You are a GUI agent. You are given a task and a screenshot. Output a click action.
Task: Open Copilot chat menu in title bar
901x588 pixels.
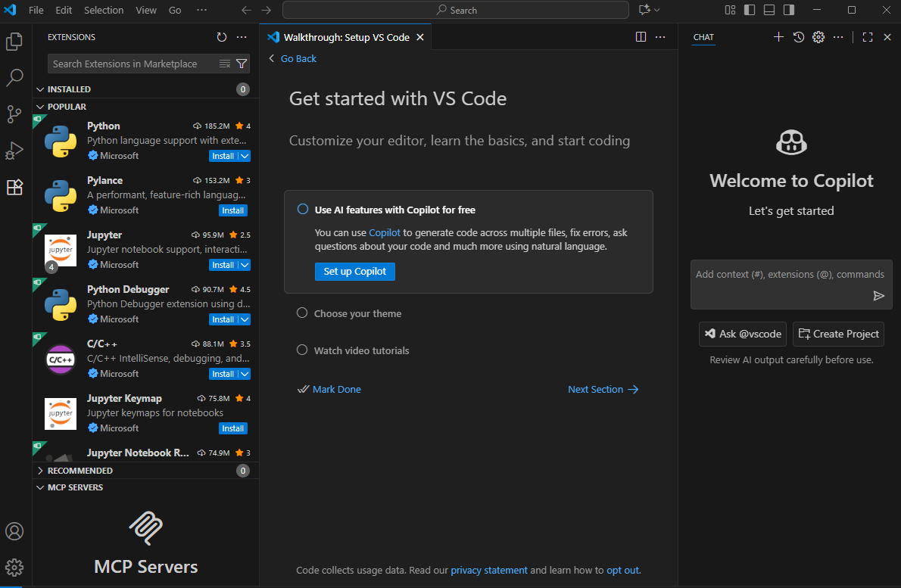[x=649, y=10]
